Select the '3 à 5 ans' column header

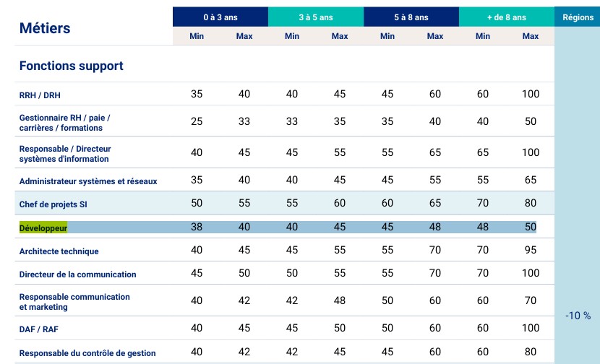(x=315, y=17)
